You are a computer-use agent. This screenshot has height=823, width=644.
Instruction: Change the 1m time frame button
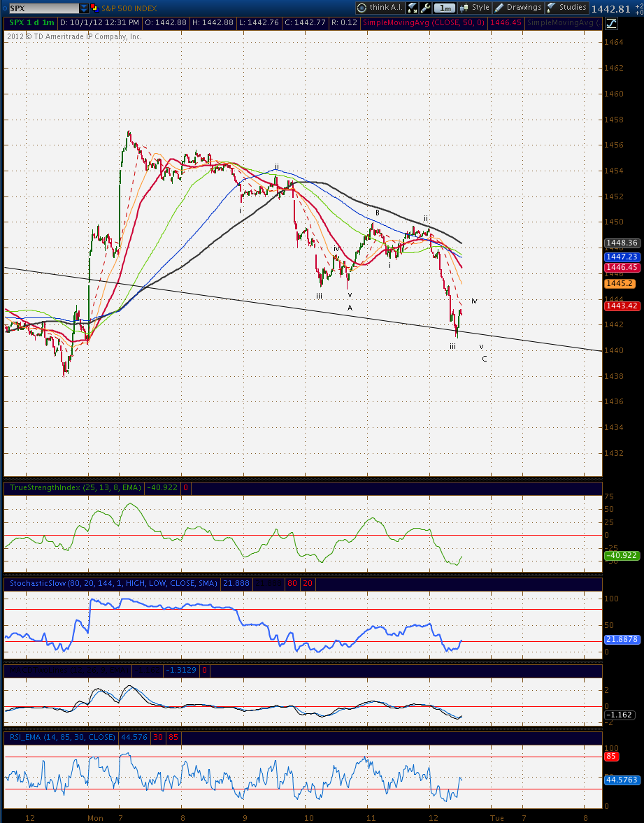coord(445,8)
